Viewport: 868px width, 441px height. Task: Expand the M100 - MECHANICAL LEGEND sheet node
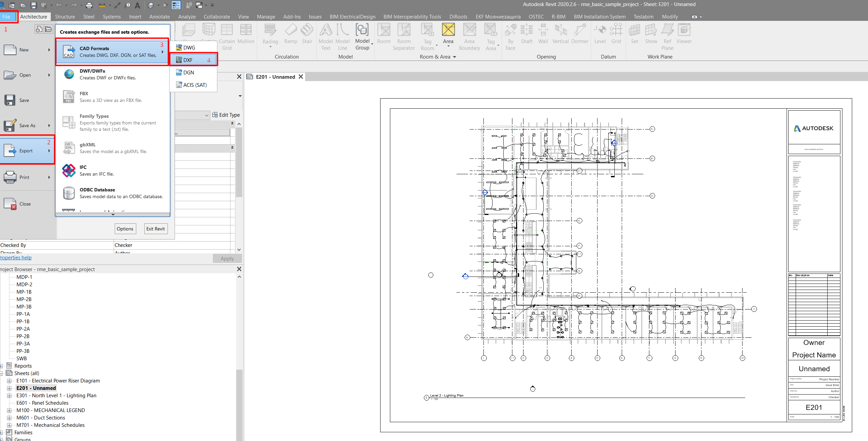[9, 410]
